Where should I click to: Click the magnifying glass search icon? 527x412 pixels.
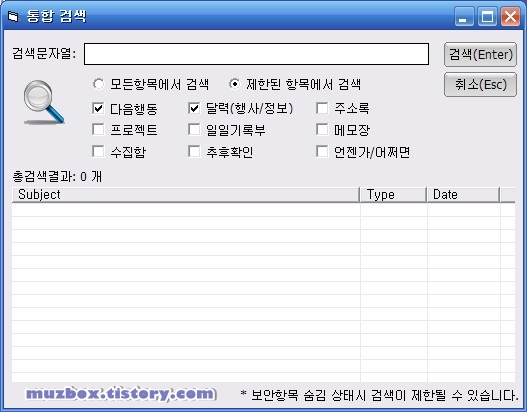click(x=44, y=102)
